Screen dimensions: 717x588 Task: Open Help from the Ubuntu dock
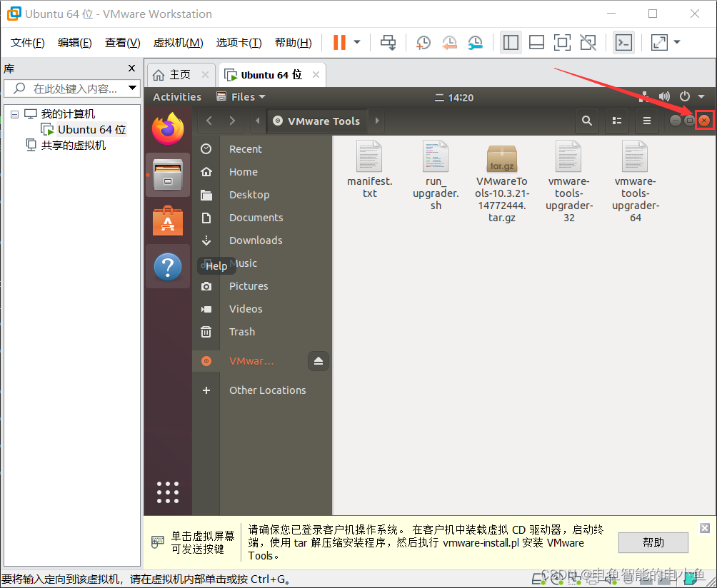[168, 266]
